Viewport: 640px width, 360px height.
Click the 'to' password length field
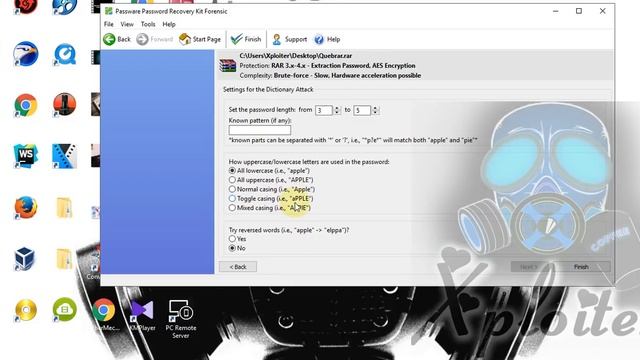362,110
